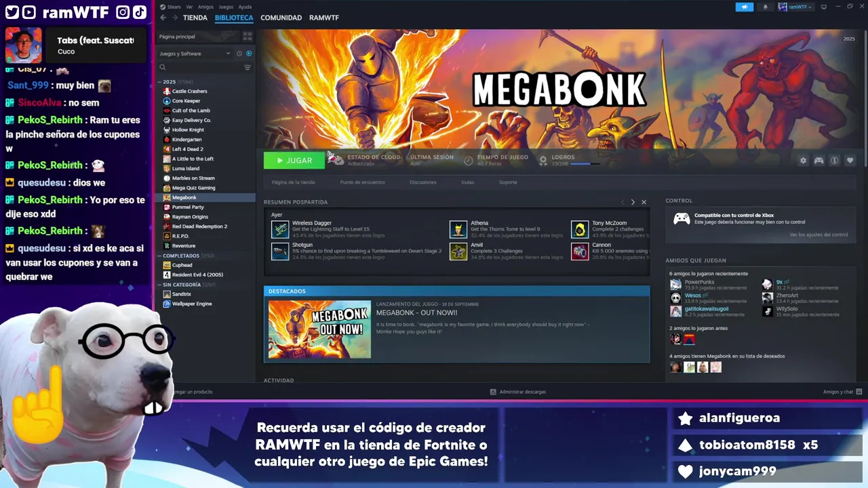
Task: Go to next post-game summary page arrow
Action: point(633,202)
